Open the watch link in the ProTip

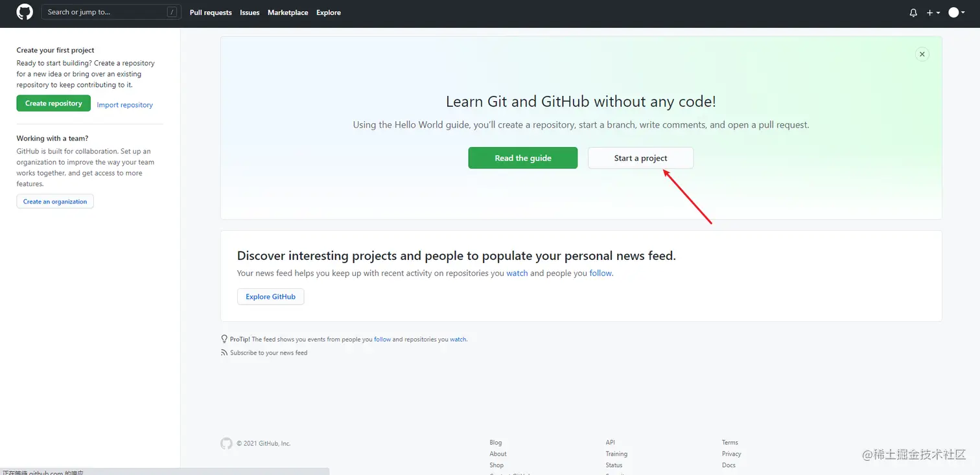coord(458,339)
